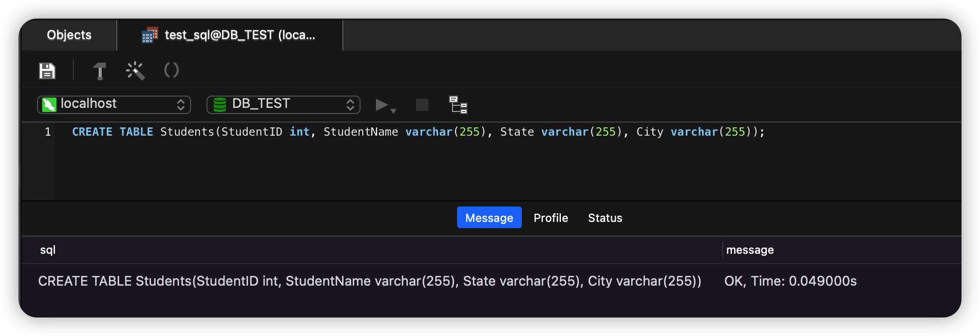Click the Save query floppy disk icon
Viewport: 980px width, 336px height.
(47, 70)
